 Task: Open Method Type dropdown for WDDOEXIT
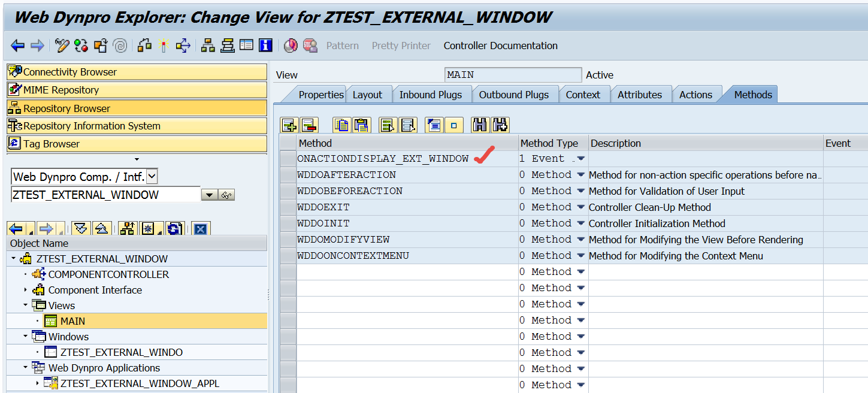click(x=580, y=207)
